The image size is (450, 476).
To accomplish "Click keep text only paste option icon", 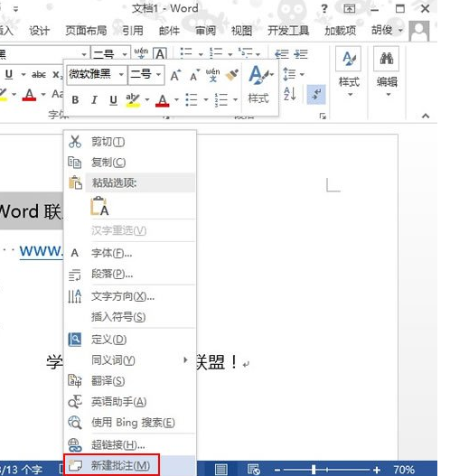I will 99,206.
